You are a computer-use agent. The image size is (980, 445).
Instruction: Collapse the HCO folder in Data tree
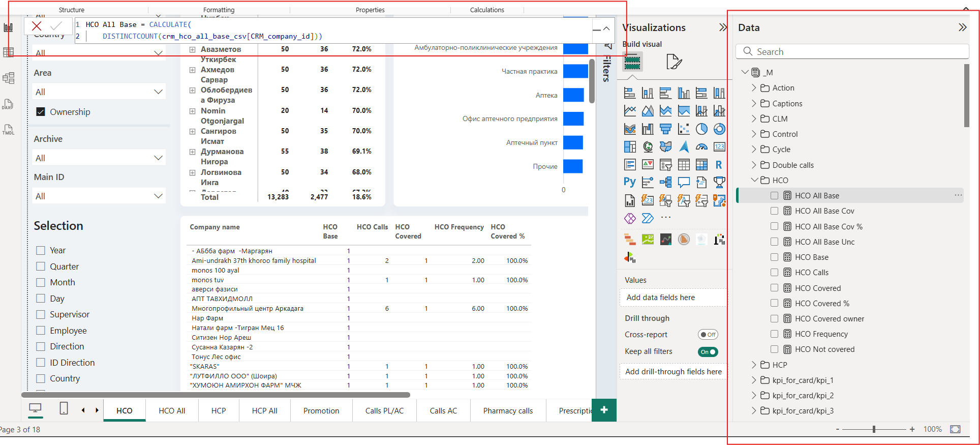tap(754, 180)
